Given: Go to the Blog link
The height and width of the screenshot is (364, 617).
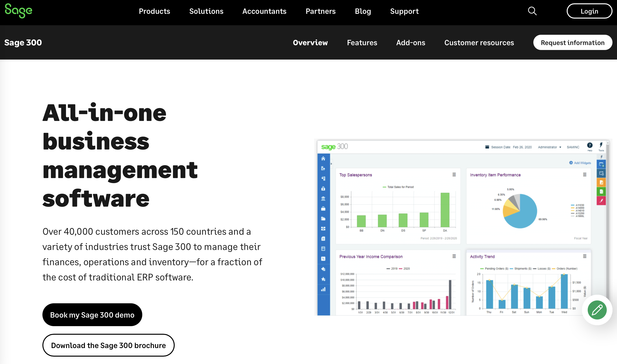Looking at the screenshot, I should [x=363, y=11].
